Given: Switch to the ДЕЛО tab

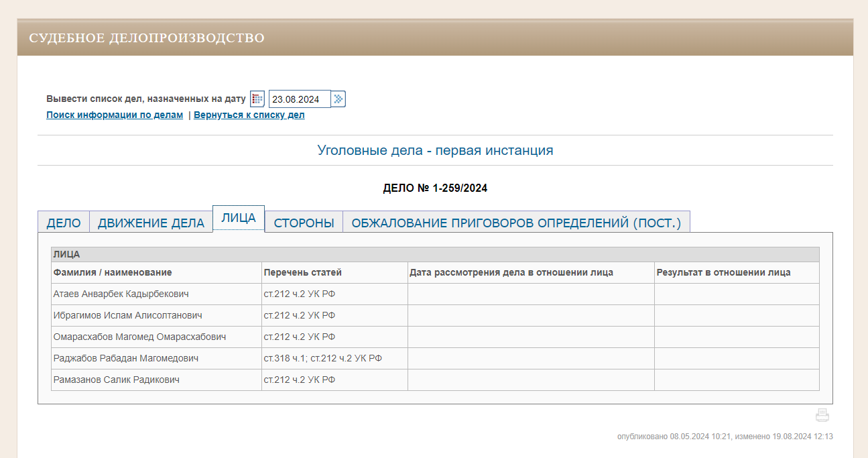Looking at the screenshot, I should tap(64, 223).
